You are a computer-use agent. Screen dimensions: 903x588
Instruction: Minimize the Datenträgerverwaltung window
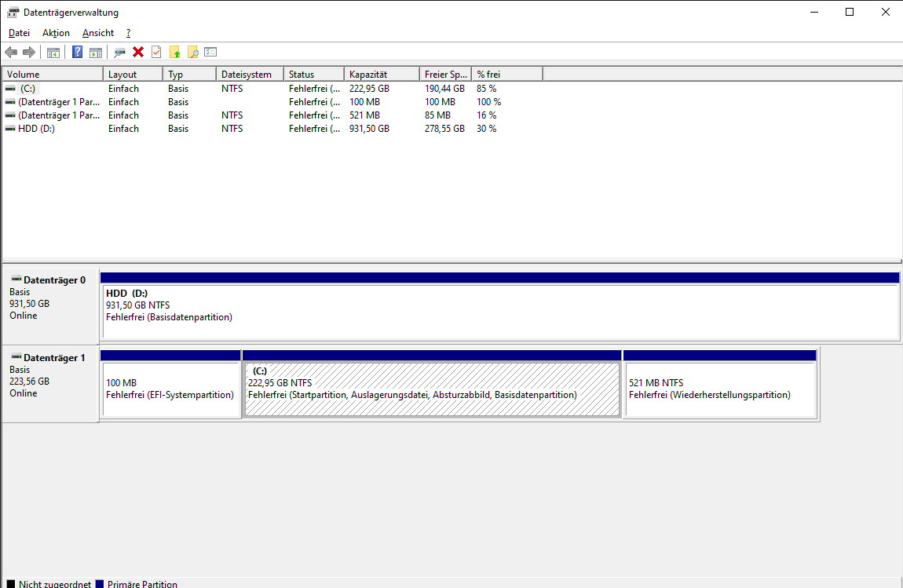[814, 12]
